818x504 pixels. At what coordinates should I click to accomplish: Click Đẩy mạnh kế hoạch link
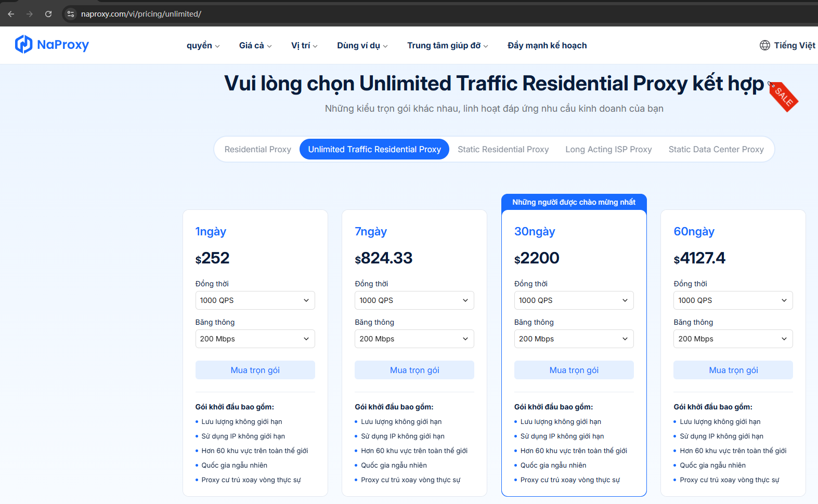tap(547, 46)
